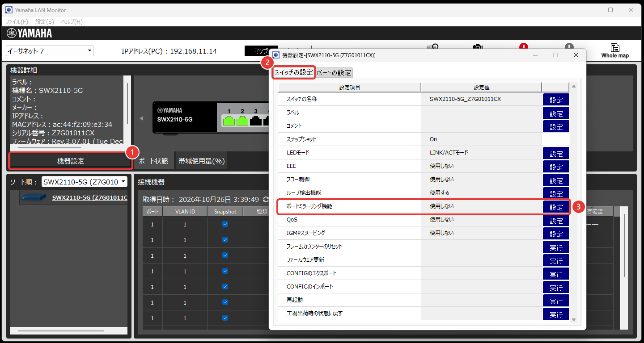This screenshot has width=644, height=343.
Task: Click 実行 for 再起動
Action: [556, 301]
